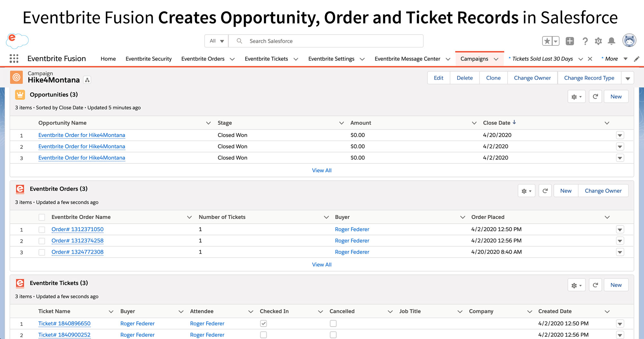This screenshot has height=339, width=644.
Task: Open the Roger Federer buyer link
Action: click(352, 229)
